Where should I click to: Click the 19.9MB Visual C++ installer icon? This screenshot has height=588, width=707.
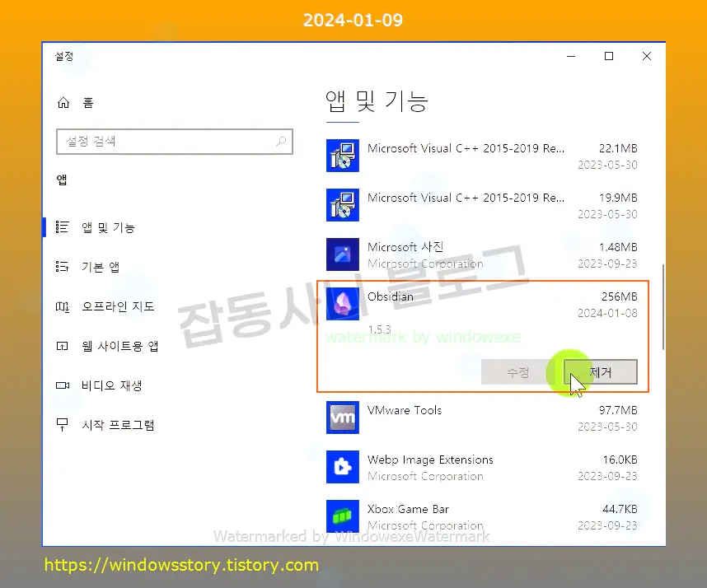point(343,205)
